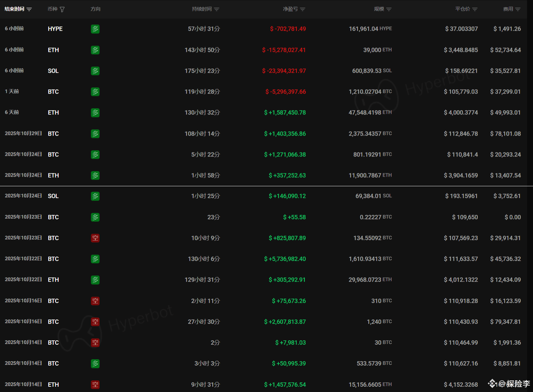Image resolution: width=533 pixels, height=392 pixels.
Task: Select profit value $ +1,457,576.54
Action: click(285, 385)
